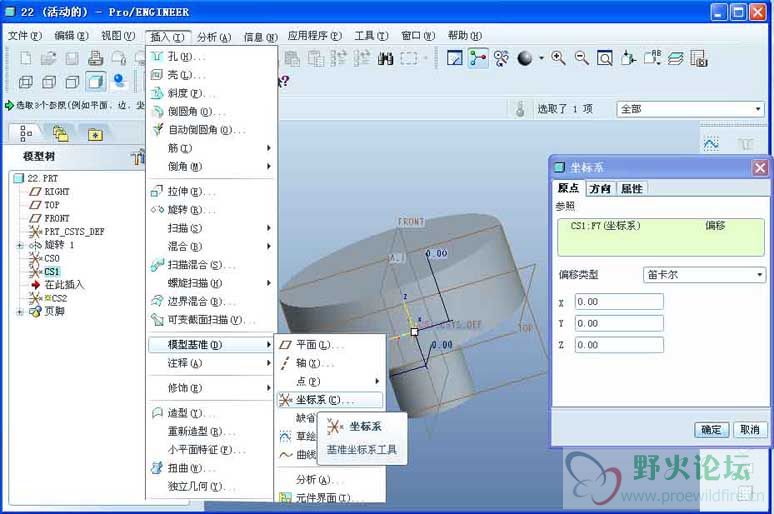Click the Redraw screen icon

tap(454, 58)
